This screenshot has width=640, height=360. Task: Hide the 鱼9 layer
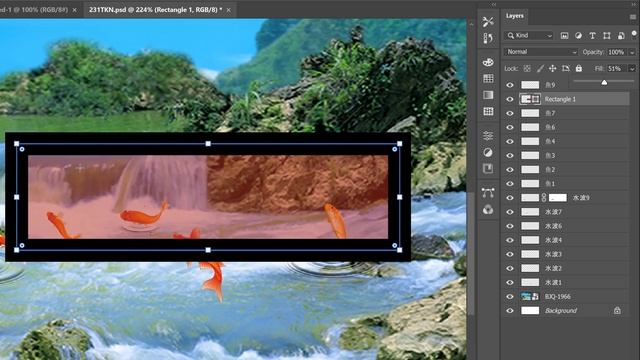click(x=510, y=85)
